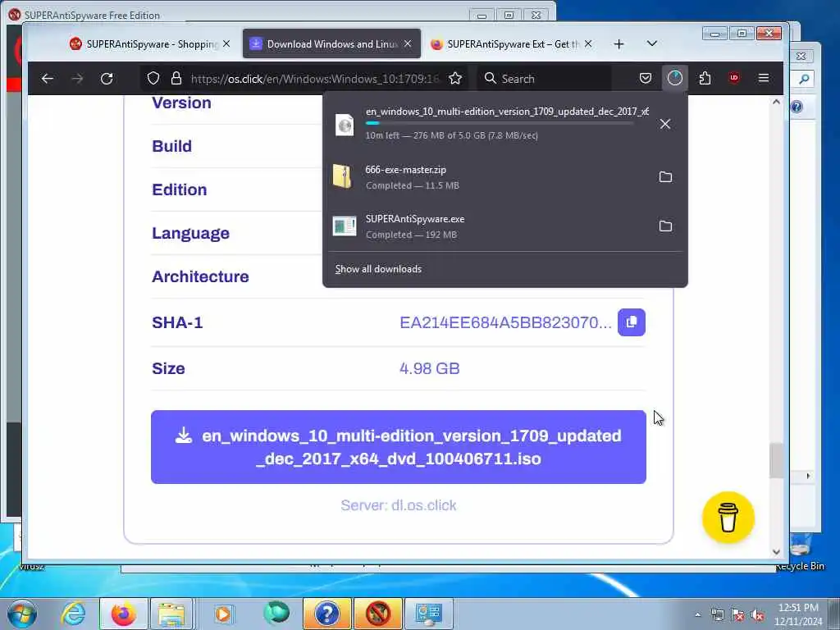Reload the page with the refresh icon

pos(107,79)
